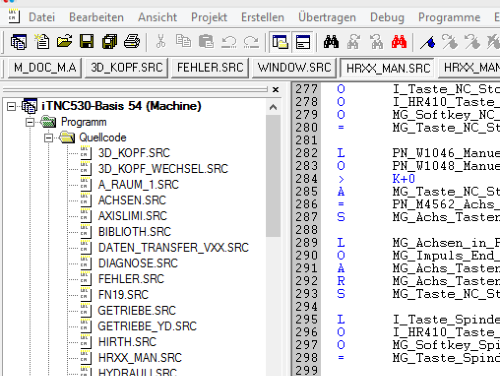
Task: Open BIBLIOTH.SRC in the tree
Action: 134,232
